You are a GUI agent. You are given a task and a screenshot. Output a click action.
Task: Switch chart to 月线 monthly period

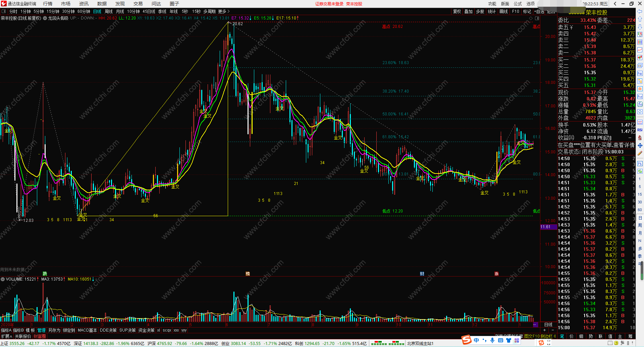coord(120,11)
